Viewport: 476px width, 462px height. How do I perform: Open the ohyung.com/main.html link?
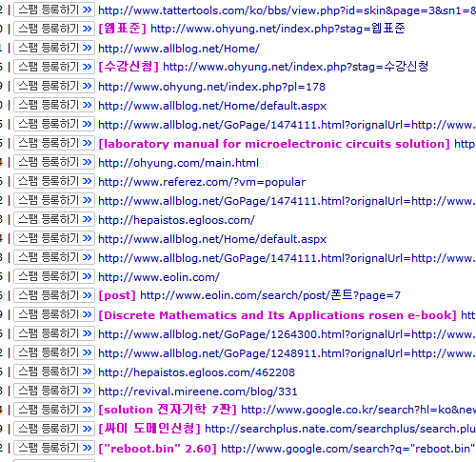coord(178,163)
